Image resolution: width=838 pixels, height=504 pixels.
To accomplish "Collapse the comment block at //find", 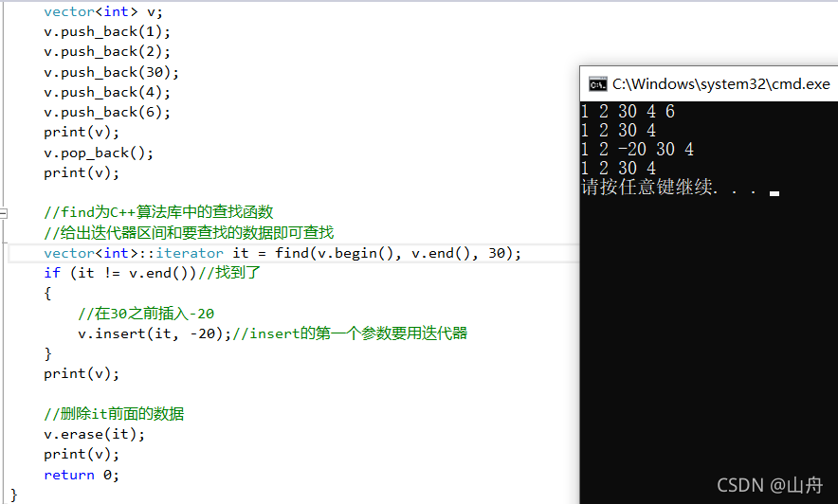I will [3, 213].
